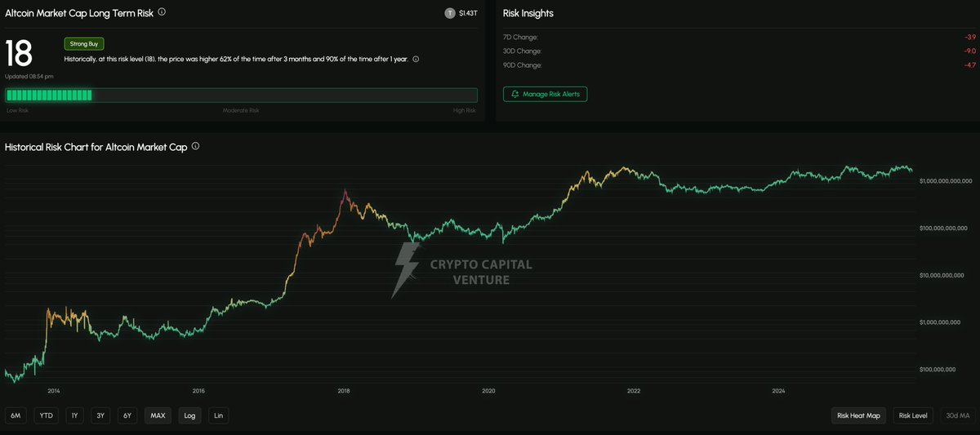Screen dimensions: 980x435
Task: Select the 6M time range
Action: pos(16,415)
